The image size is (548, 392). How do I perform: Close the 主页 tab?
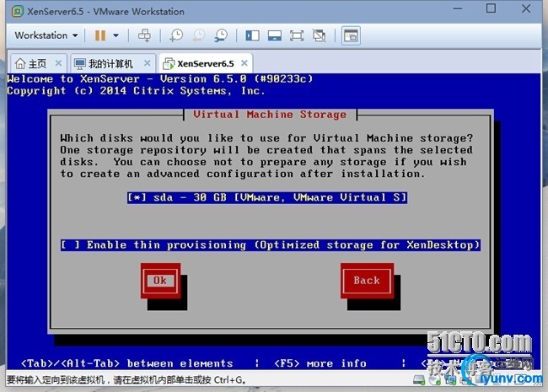click(x=58, y=63)
